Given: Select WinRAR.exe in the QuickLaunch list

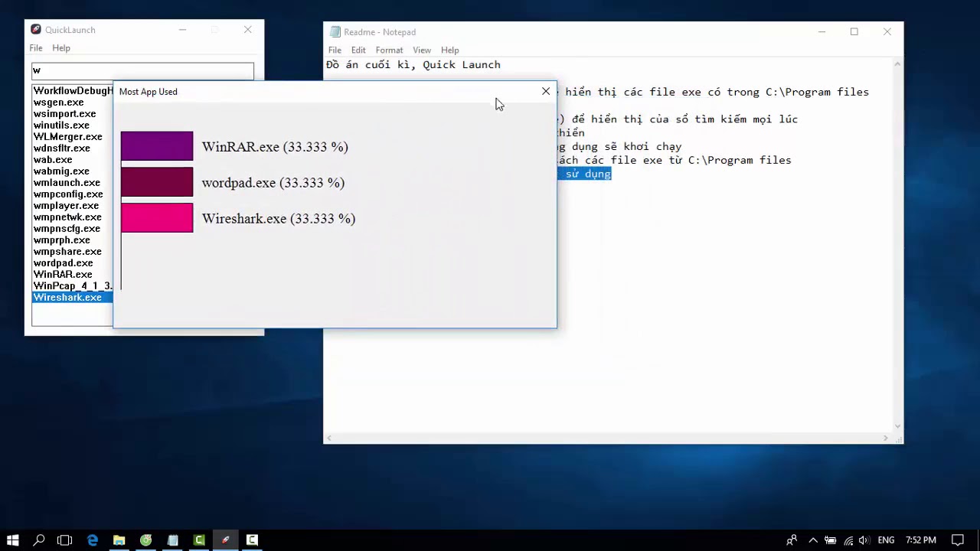Looking at the screenshot, I should pyautogui.click(x=73, y=275).
